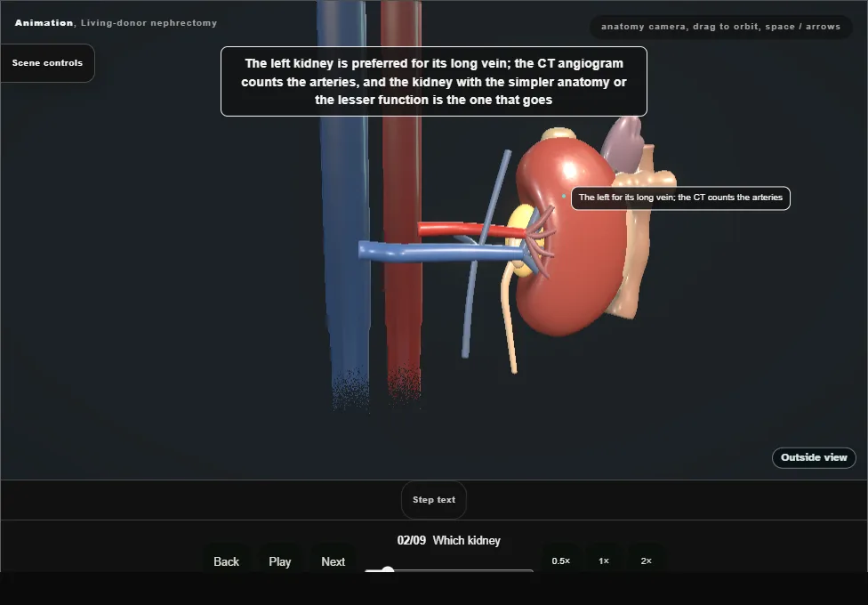Open the Scene controls panel
The width and height of the screenshot is (868, 605).
pos(48,63)
